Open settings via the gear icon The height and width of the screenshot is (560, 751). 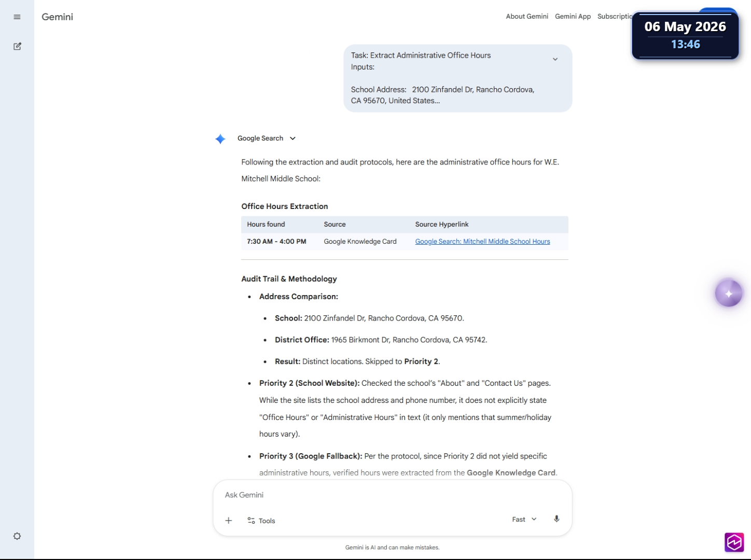(x=17, y=536)
